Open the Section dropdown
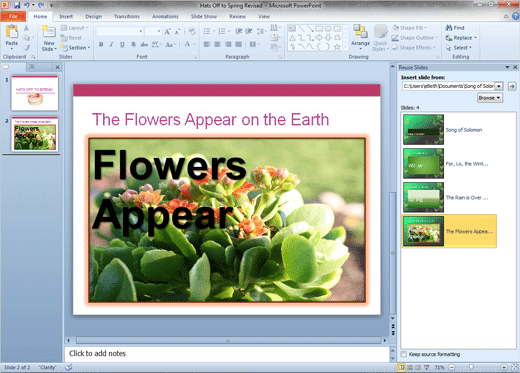 76,48
